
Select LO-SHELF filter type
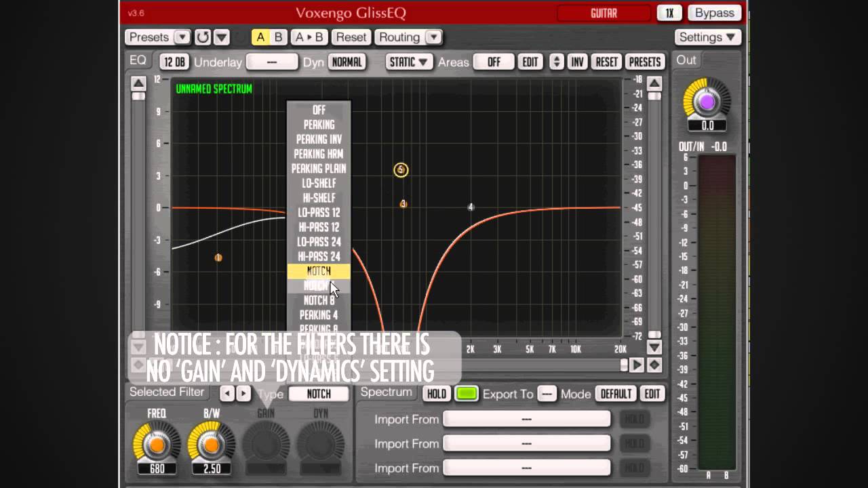319,183
